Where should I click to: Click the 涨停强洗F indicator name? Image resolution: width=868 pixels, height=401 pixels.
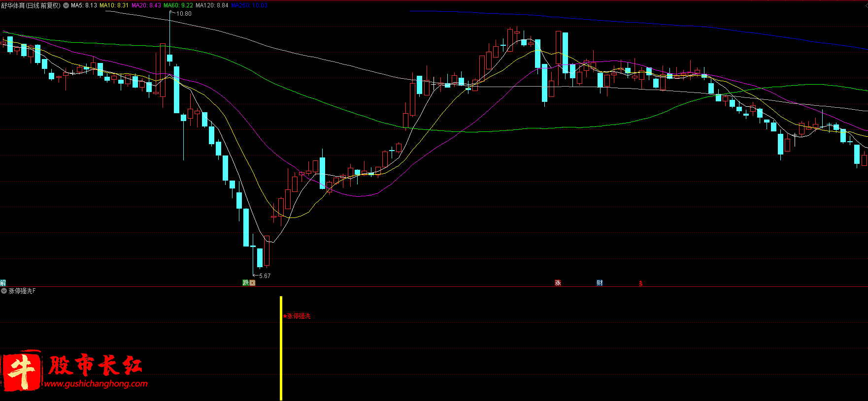(22, 291)
